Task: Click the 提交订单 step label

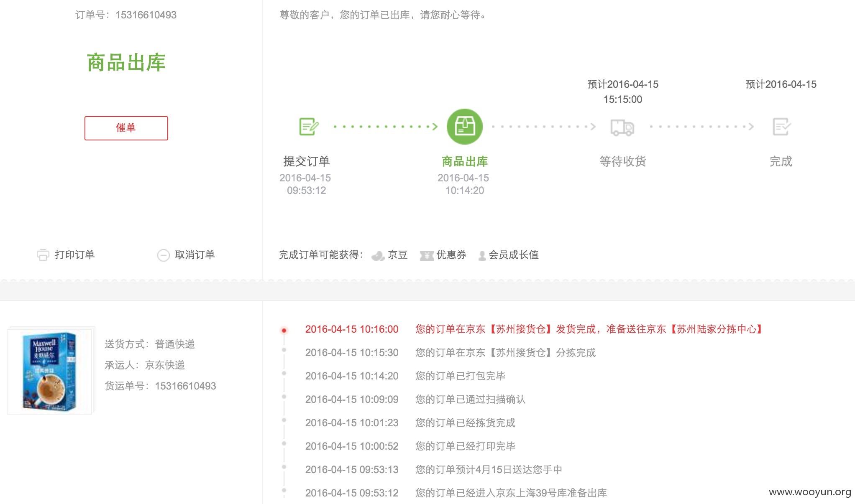Action: coord(307,161)
